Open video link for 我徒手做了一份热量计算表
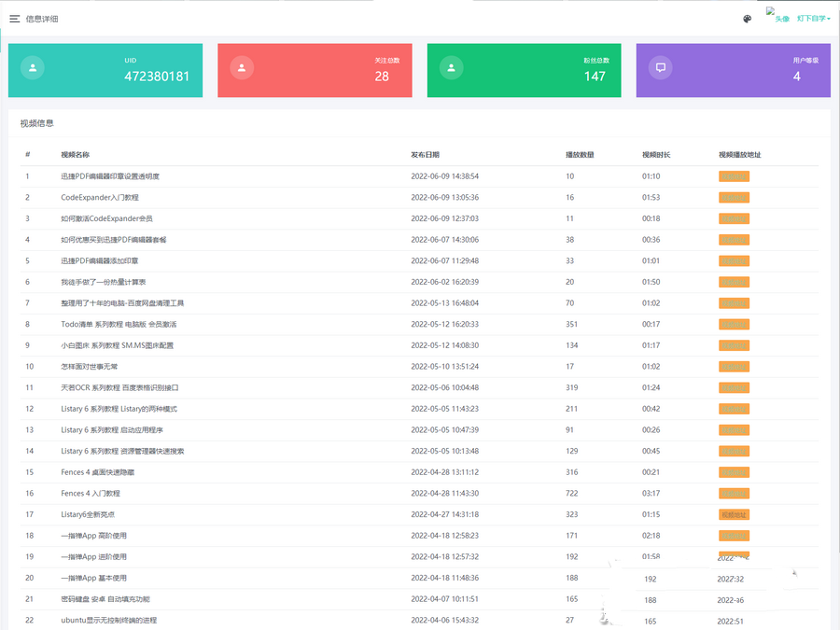The image size is (840, 630). [x=734, y=282]
